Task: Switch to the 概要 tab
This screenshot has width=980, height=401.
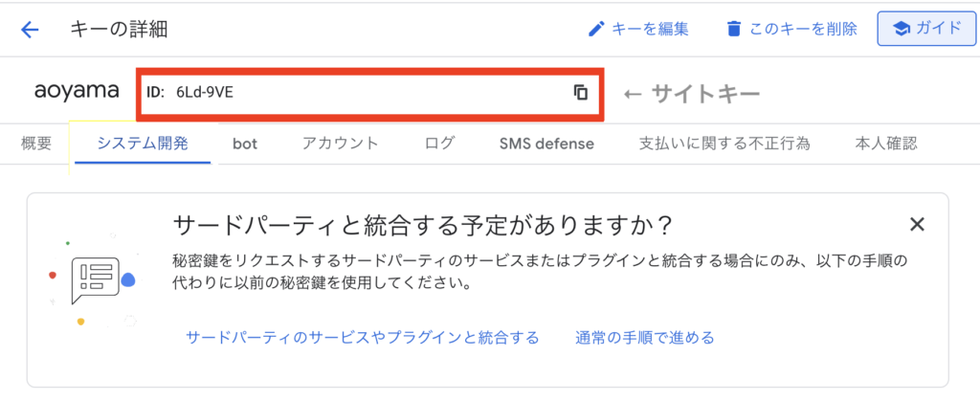Action: tap(36, 144)
